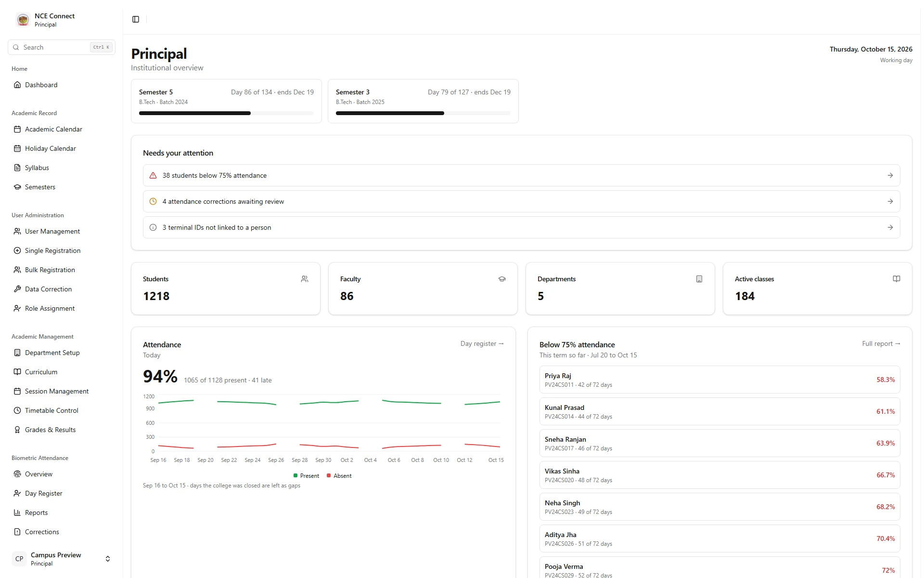Click the Overview fingerprint icon
The image size is (924, 578).
click(x=17, y=474)
